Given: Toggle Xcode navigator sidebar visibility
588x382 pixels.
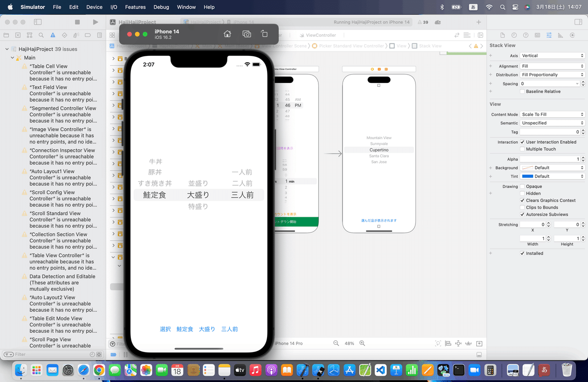Looking at the screenshot, I should [x=38, y=22].
